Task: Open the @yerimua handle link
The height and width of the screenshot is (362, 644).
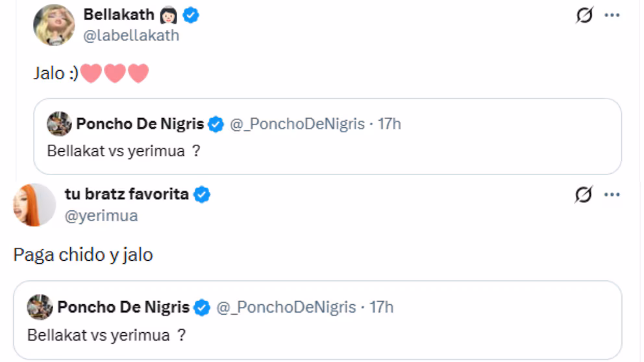Action: pyautogui.click(x=101, y=215)
